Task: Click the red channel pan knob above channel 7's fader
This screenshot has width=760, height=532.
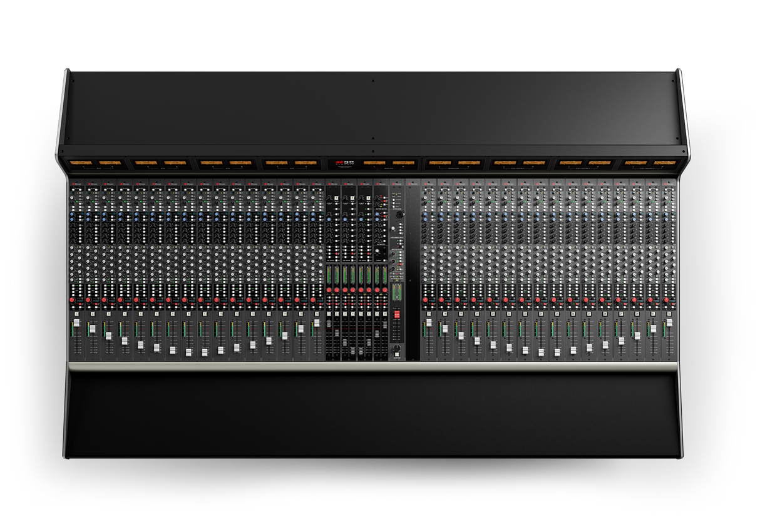Action: click(167, 300)
